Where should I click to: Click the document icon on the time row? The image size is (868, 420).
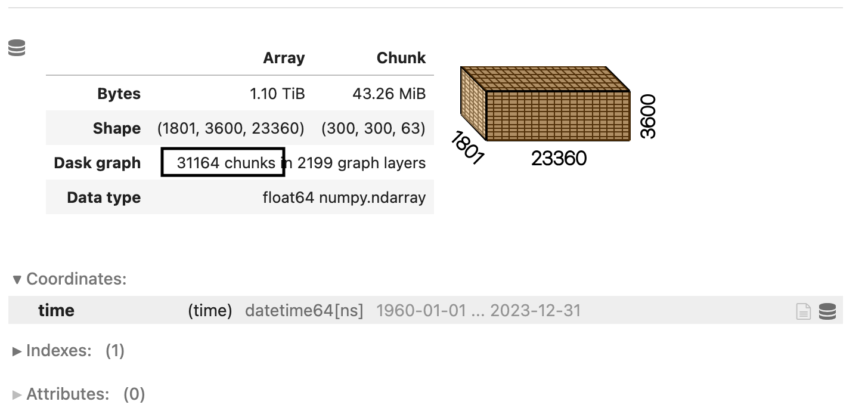[x=804, y=311]
